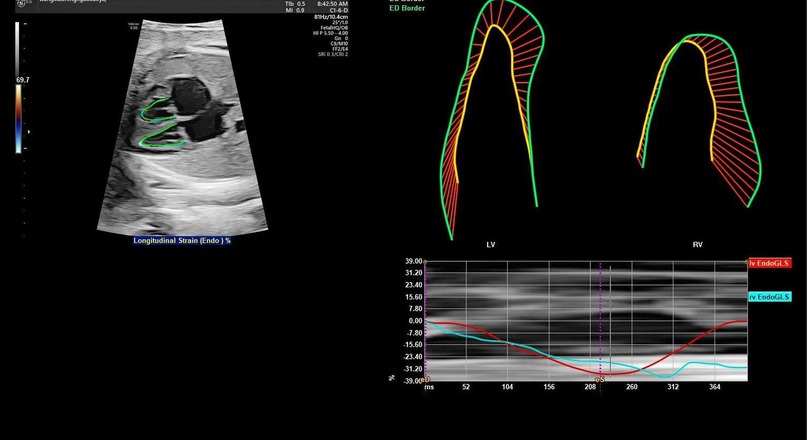Click the 8:42:50 AM timestamp
Screen dimensions: 808x440
333,4
